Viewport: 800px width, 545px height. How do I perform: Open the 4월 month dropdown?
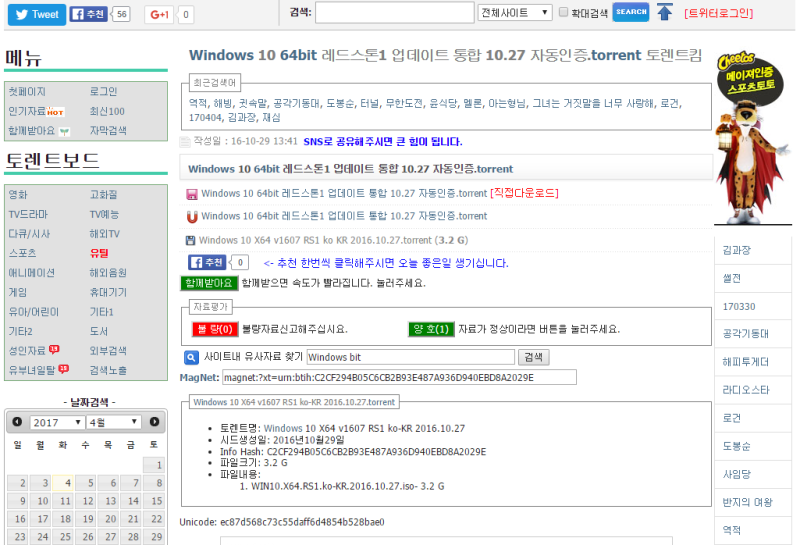point(113,423)
